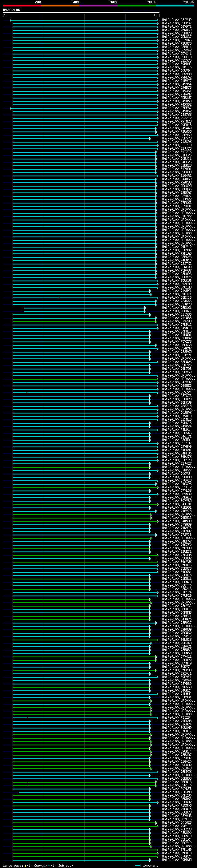Select the UniRef100_C7QP74 label

pyautogui.click(x=176, y=857)
